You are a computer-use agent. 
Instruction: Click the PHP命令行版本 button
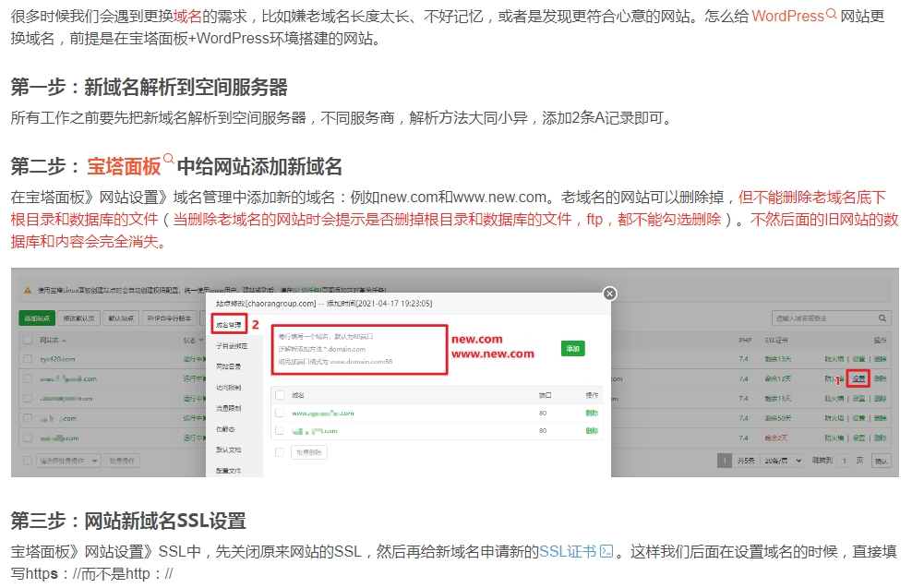point(169,318)
